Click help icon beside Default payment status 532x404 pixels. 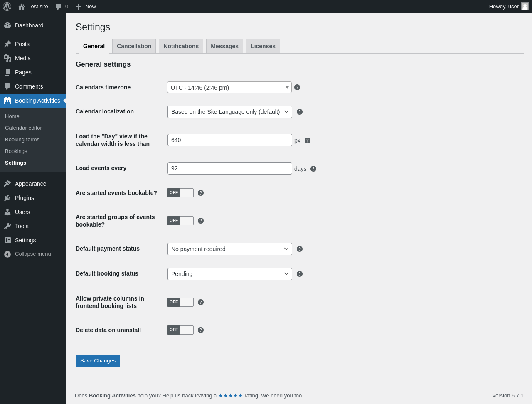[300, 249]
